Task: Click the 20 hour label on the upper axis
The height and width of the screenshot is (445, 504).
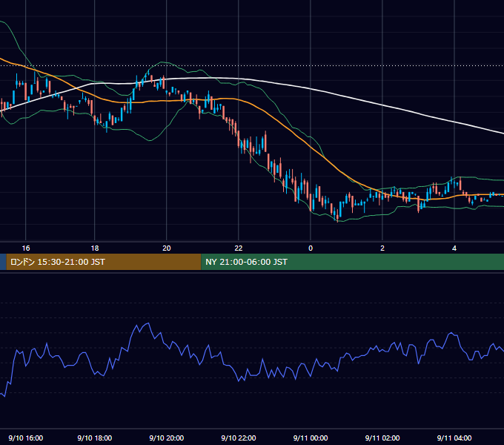Action: 167,248
